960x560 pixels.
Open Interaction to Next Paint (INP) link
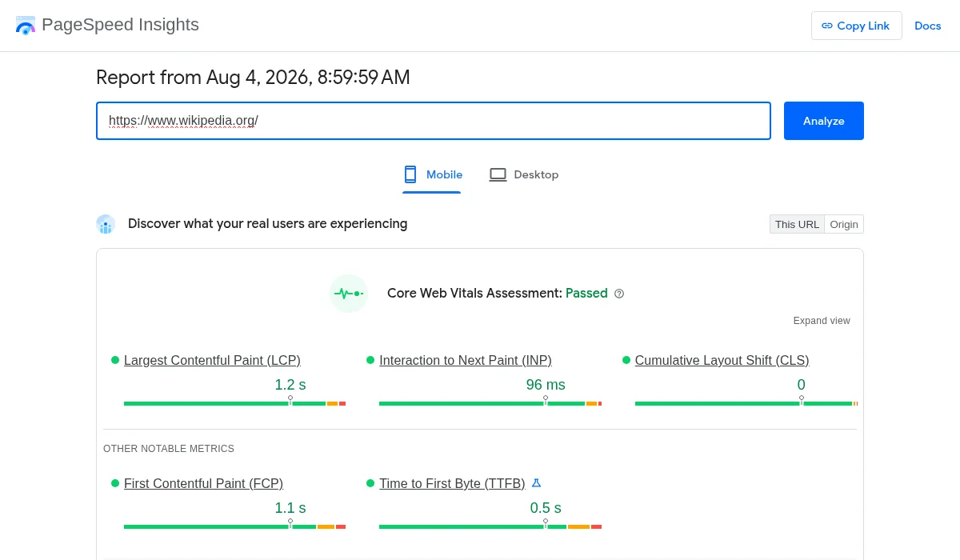[466, 360]
